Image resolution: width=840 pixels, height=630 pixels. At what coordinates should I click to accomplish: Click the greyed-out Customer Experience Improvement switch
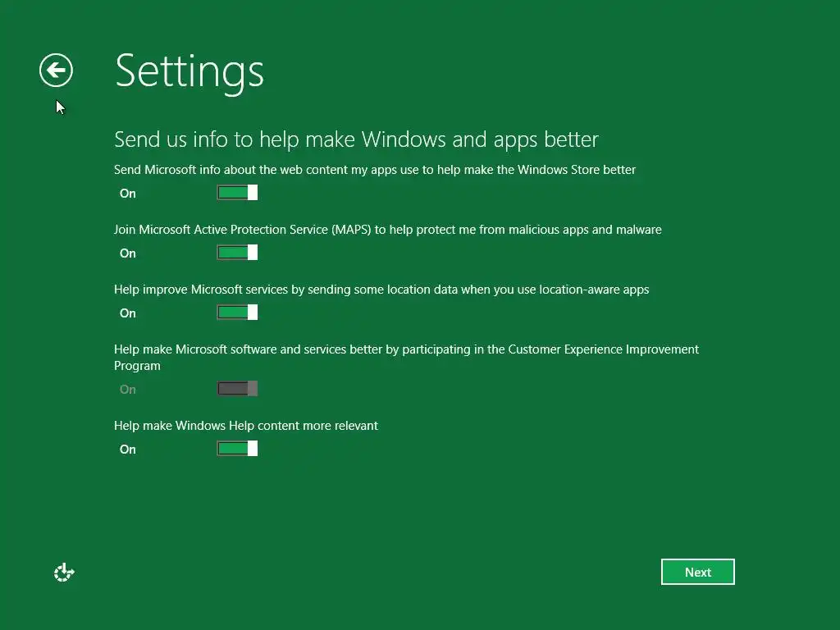(x=237, y=388)
